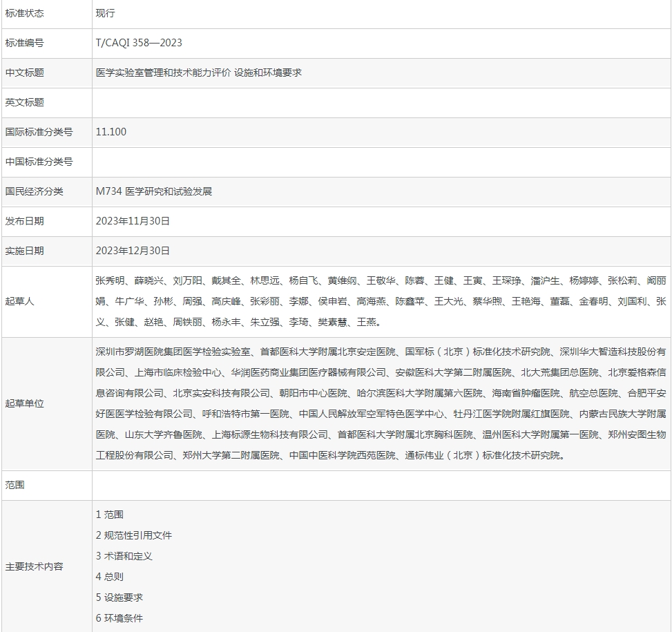Click organization 山东大学齐鲁医院
Screen dimensions: 672x632
coord(164,435)
